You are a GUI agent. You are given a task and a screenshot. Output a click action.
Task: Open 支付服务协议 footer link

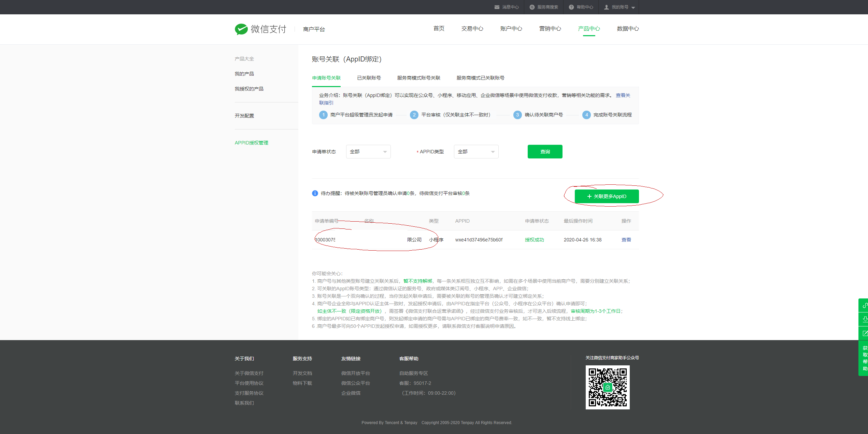tap(249, 393)
